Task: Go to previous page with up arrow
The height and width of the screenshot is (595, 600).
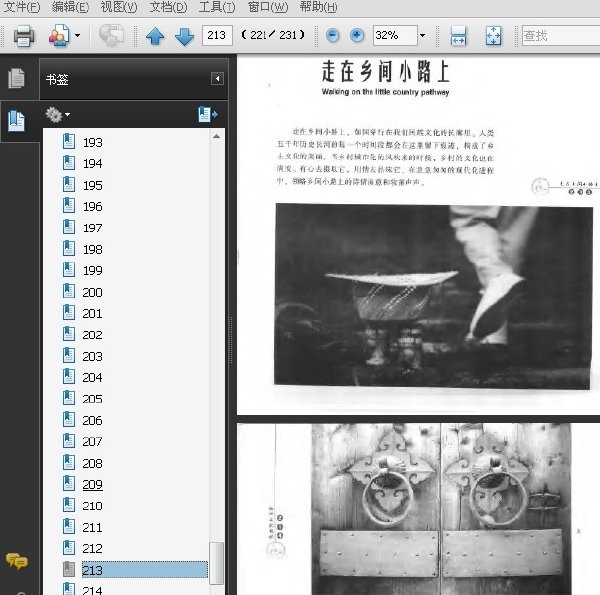Action: coord(155,36)
